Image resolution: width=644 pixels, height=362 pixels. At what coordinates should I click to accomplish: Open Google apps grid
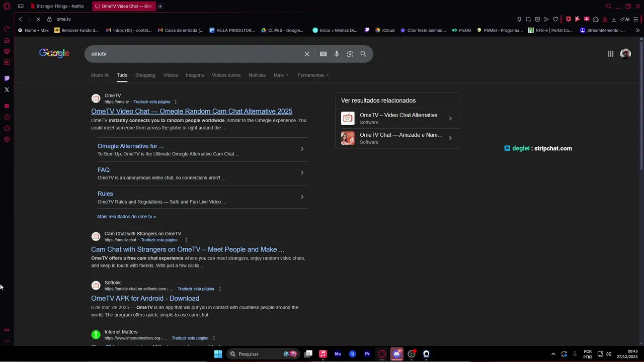point(610,54)
